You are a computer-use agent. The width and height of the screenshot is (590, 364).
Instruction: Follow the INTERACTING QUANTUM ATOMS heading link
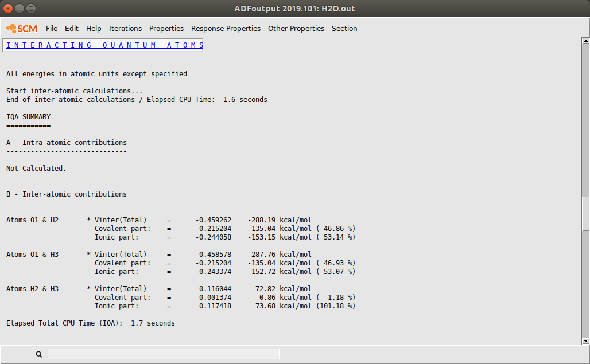pos(104,45)
